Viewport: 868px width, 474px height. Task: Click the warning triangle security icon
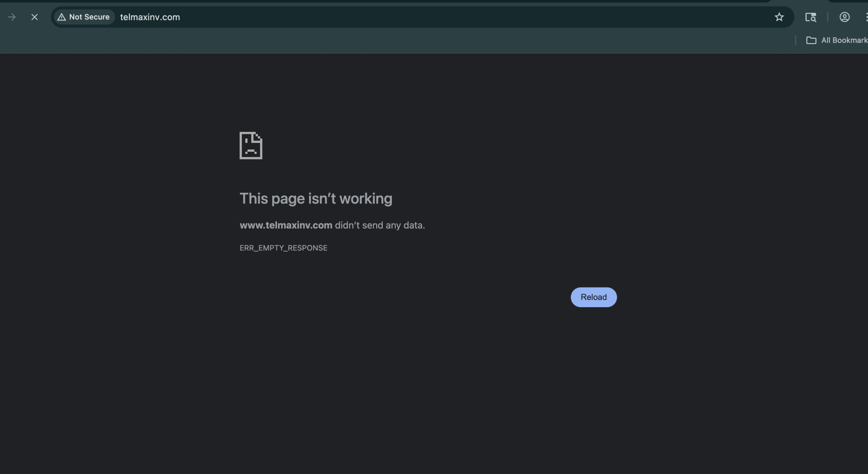tap(61, 17)
